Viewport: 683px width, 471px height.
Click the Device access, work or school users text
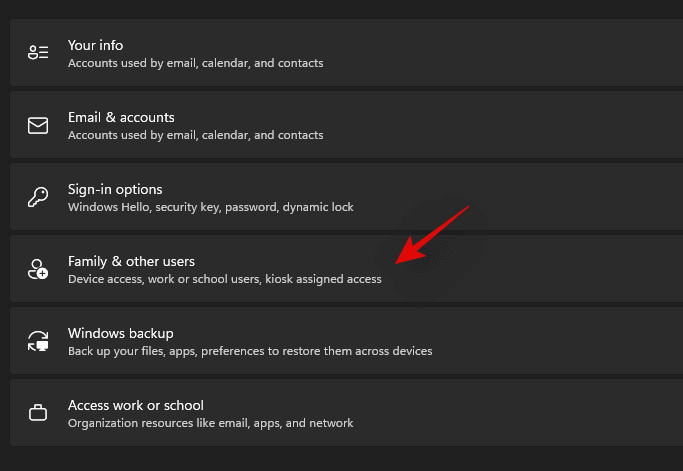(224, 279)
